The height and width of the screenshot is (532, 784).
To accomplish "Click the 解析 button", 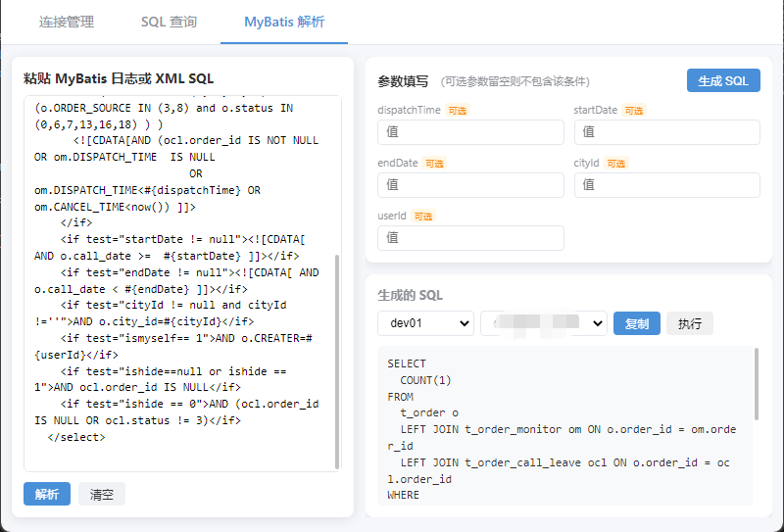I will (47, 494).
